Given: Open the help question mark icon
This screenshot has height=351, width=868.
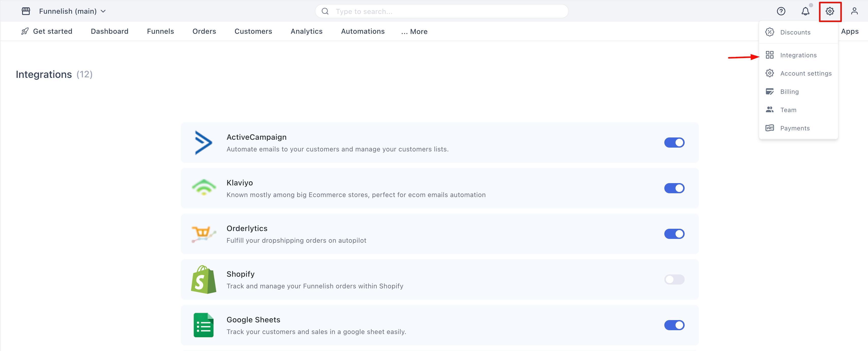Looking at the screenshot, I should tap(781, 11).
